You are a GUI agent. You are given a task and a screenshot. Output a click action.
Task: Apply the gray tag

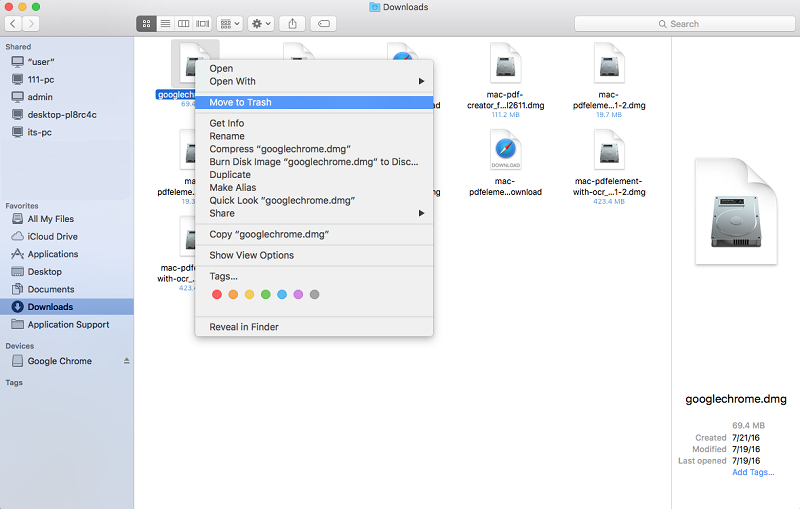[x=315, y=294]
